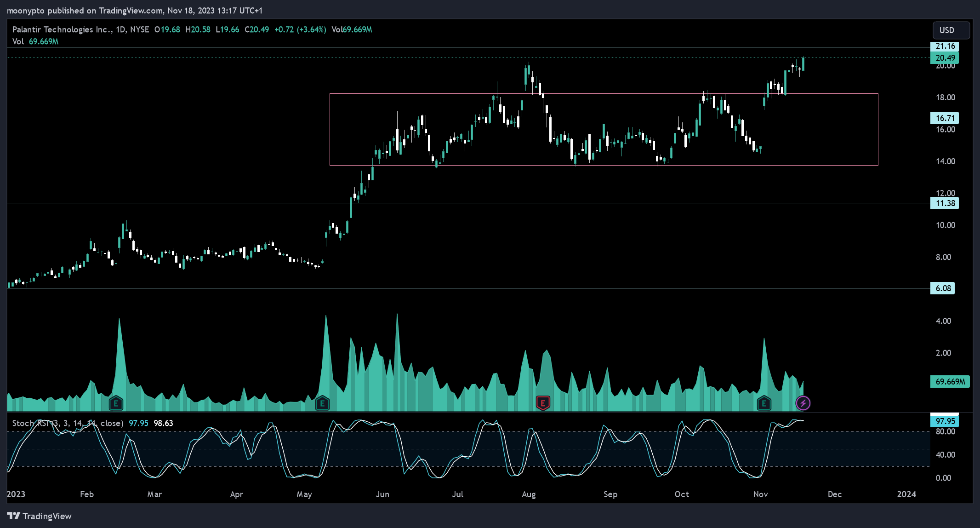Click the 2024 label on time axis

click(x=906, y=494)
